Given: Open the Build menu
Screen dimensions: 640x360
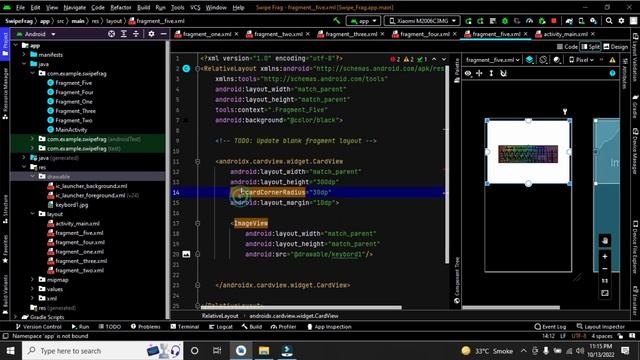Looking at the screenshot, I should pos(143,7).
